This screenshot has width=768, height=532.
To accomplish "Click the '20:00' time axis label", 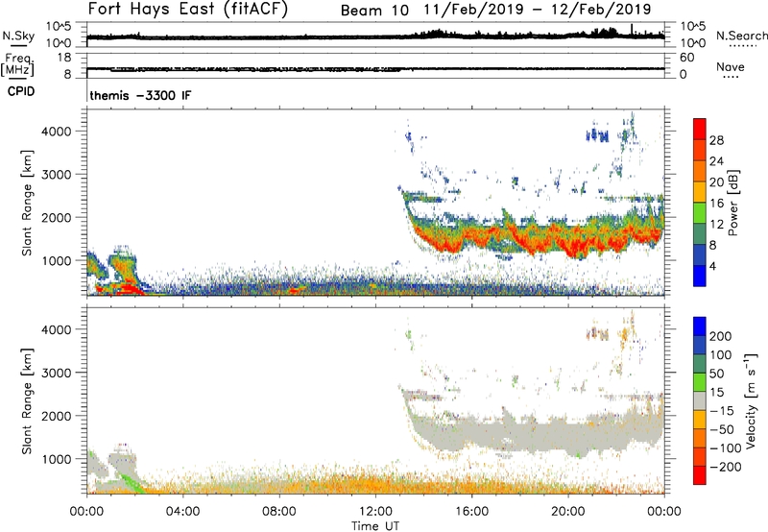I will click(567, 512).
